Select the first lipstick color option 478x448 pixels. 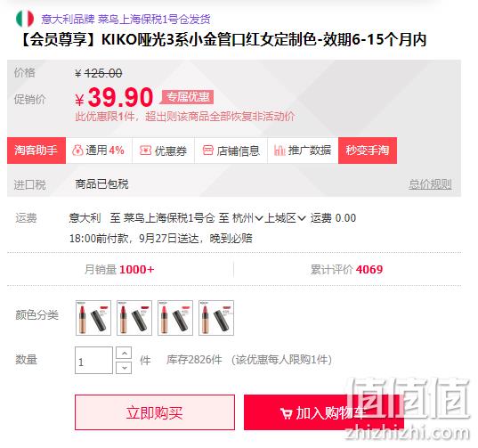tap(93, 318)
